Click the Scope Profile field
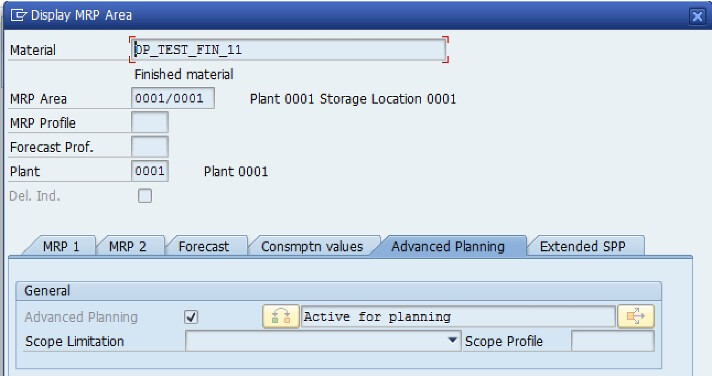 click(x=613, y=341)
